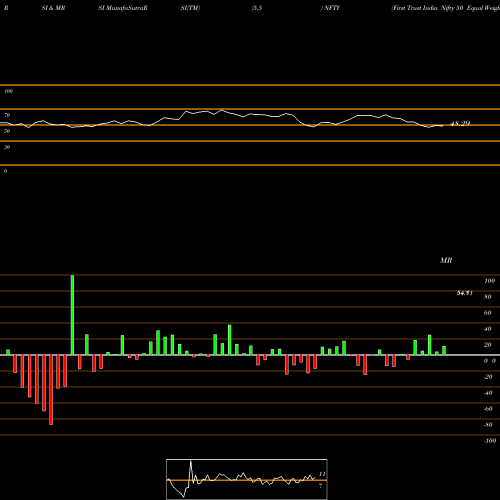The image size is (500, 500).
Task: Click the MR axis label 40
Action: pos(488,329)
